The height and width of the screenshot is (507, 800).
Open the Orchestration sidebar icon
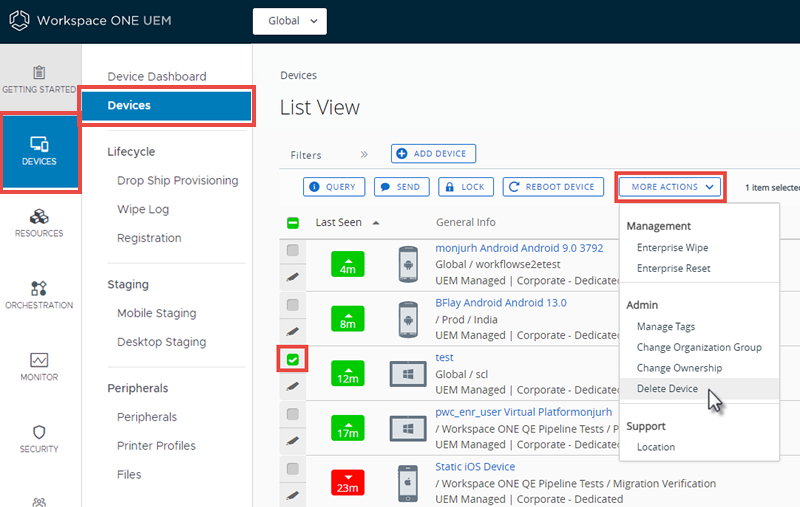[39, 288]
